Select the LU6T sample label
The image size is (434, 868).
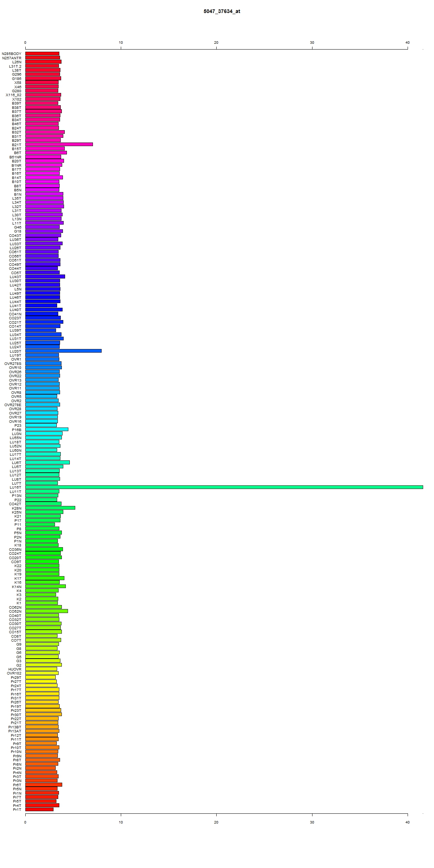tap(17, 463)
